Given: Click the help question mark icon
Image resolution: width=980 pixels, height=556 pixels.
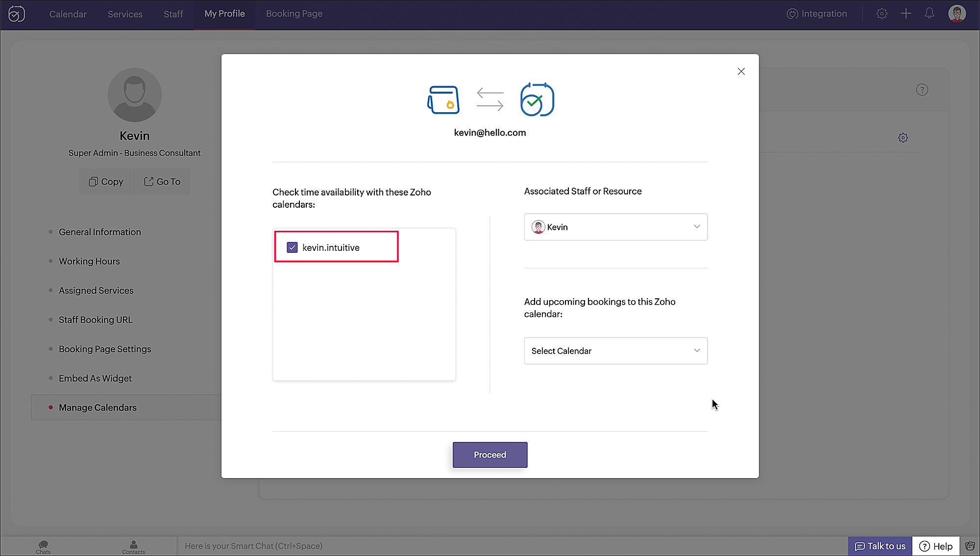Looking at the screenshot, I should pyautogui.click(x=922, y=90).
